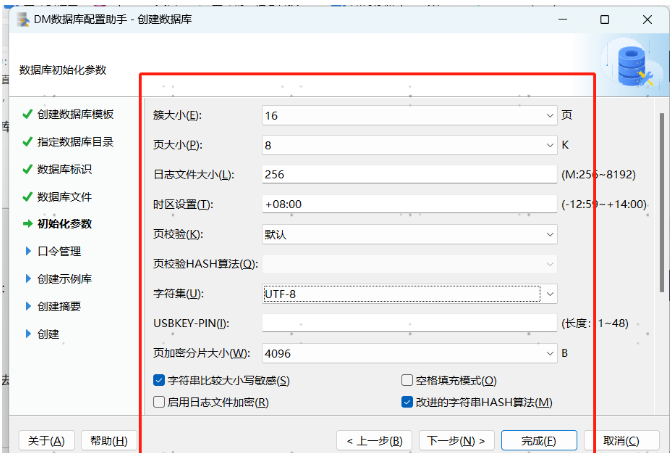Viewport: 670px width, 453px height.
Task: Click the 页大小 label
Action: click(x=178, y=145)
